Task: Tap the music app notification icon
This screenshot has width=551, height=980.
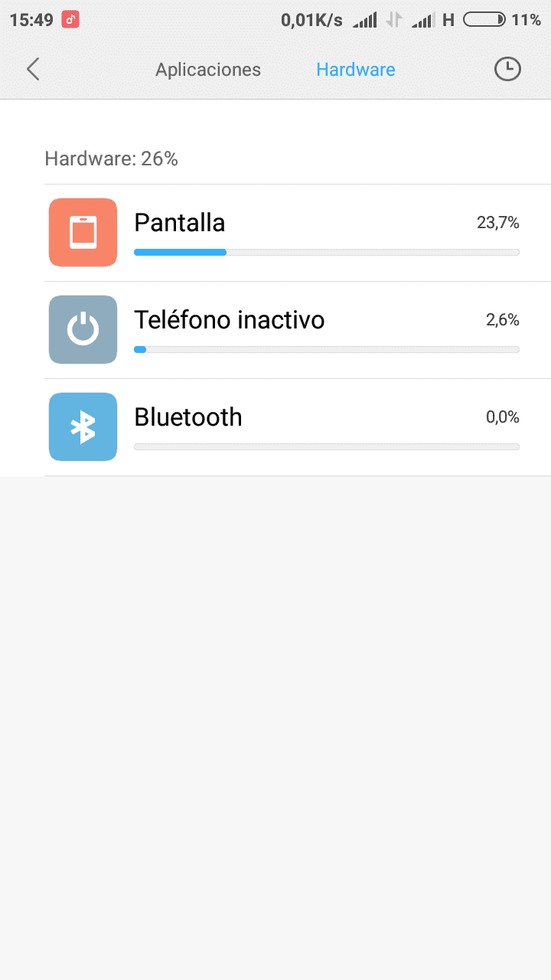Action: point(70,20)
